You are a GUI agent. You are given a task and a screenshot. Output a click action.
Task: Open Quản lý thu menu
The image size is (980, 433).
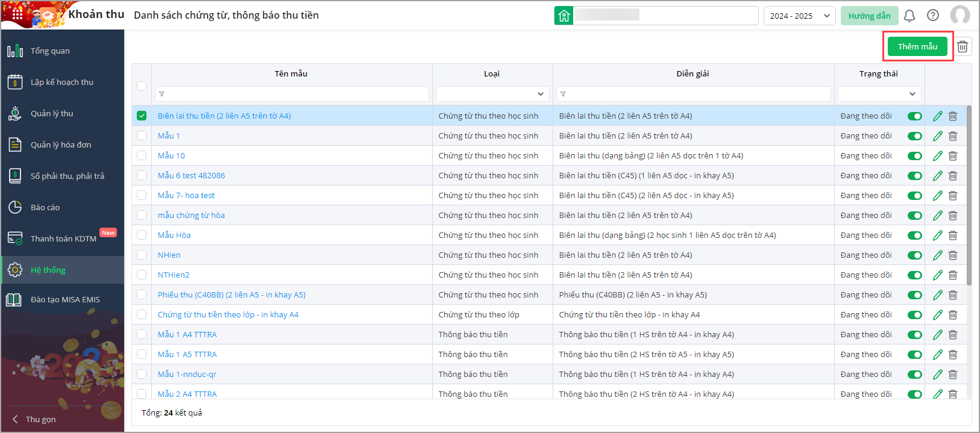pos(63,114)
